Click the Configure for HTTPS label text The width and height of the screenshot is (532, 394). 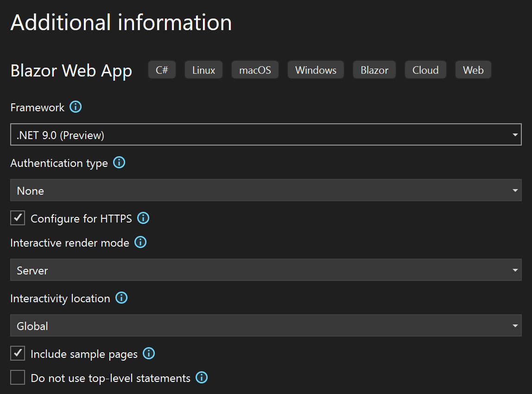point(82,218)
